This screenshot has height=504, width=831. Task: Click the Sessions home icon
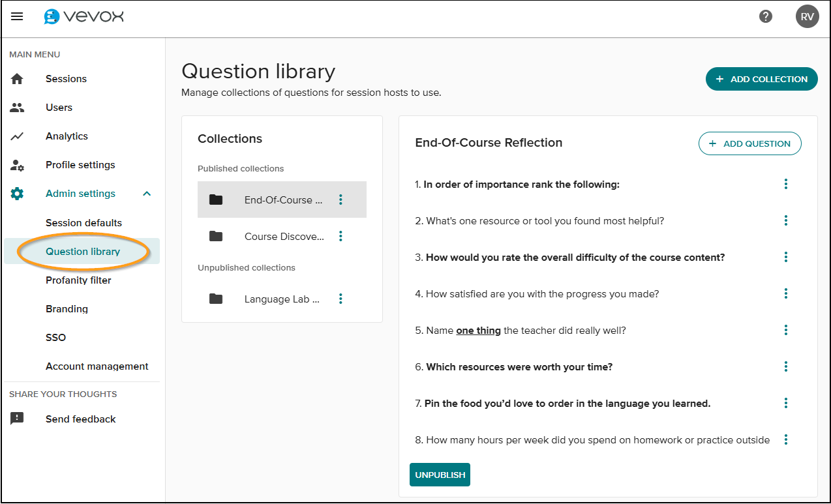pyautogui.click(x=17, y=79)
